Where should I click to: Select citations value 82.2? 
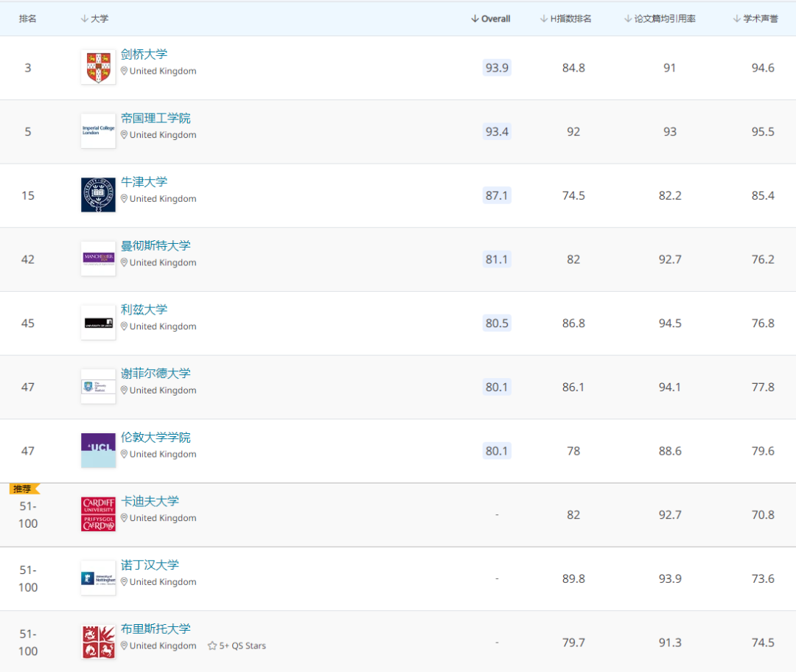pos(670,195)
